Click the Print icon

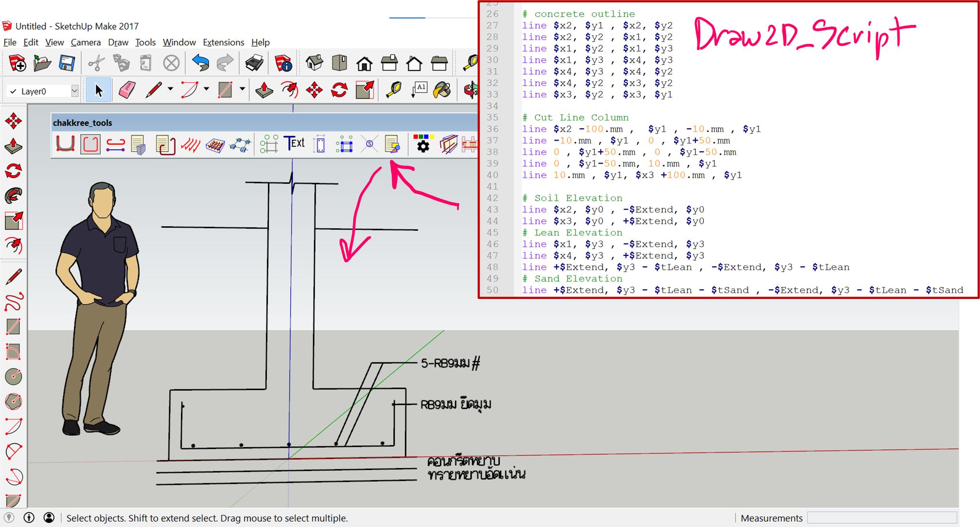(254, 63)
